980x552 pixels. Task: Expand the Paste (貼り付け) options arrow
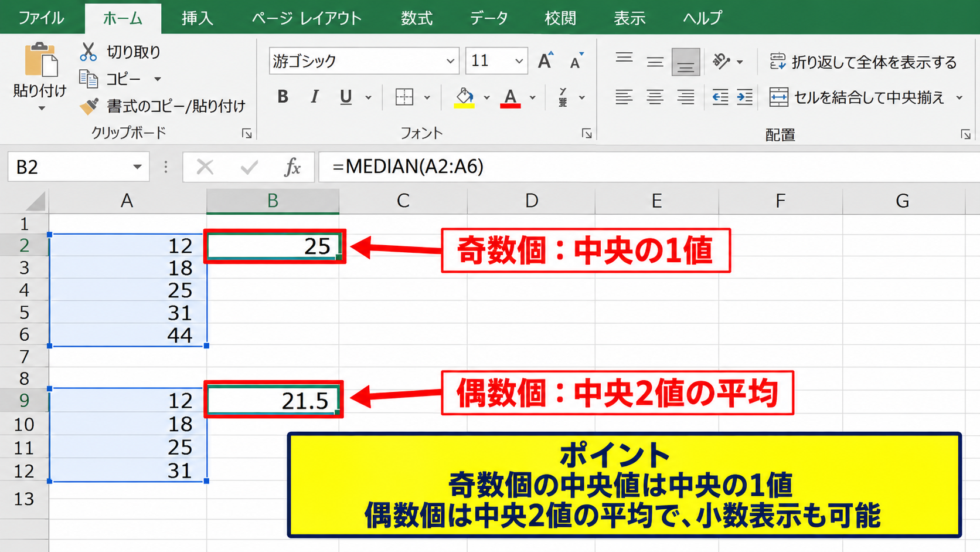41,109
